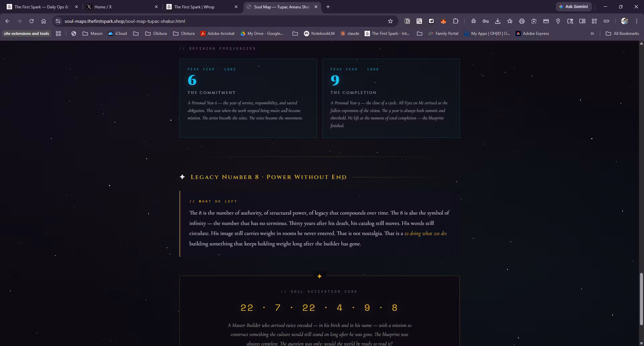Open the QR code extension beside Notion
The image size is (644, 346).
pos(419,21)
